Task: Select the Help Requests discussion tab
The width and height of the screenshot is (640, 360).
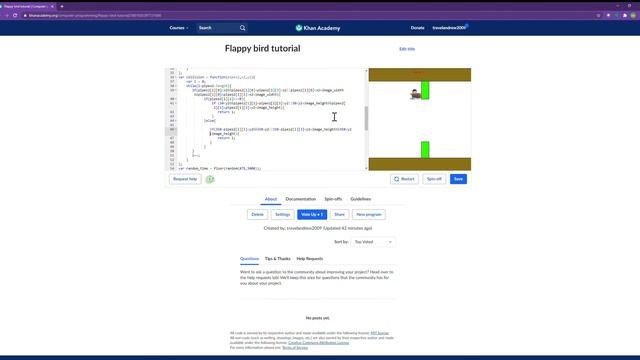Action: point(309,259)
